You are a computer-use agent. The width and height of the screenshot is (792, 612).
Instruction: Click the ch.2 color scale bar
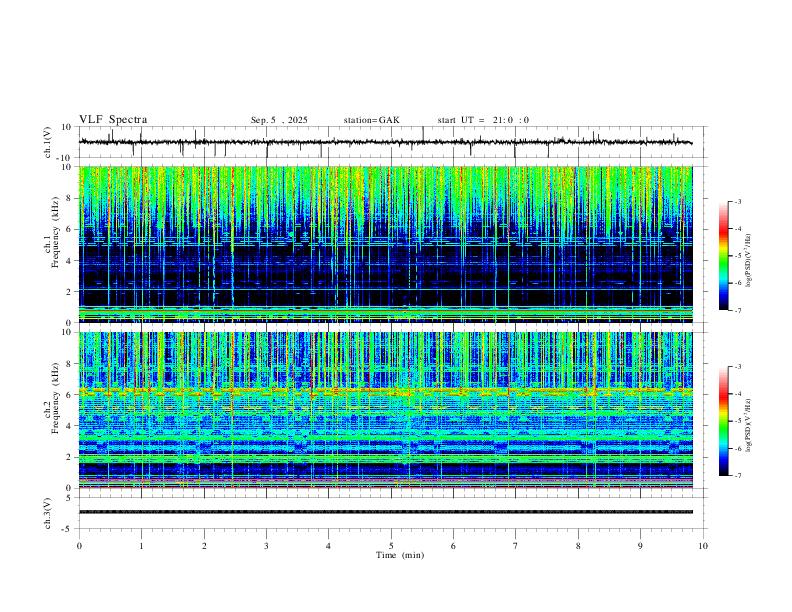click(723, 421)
